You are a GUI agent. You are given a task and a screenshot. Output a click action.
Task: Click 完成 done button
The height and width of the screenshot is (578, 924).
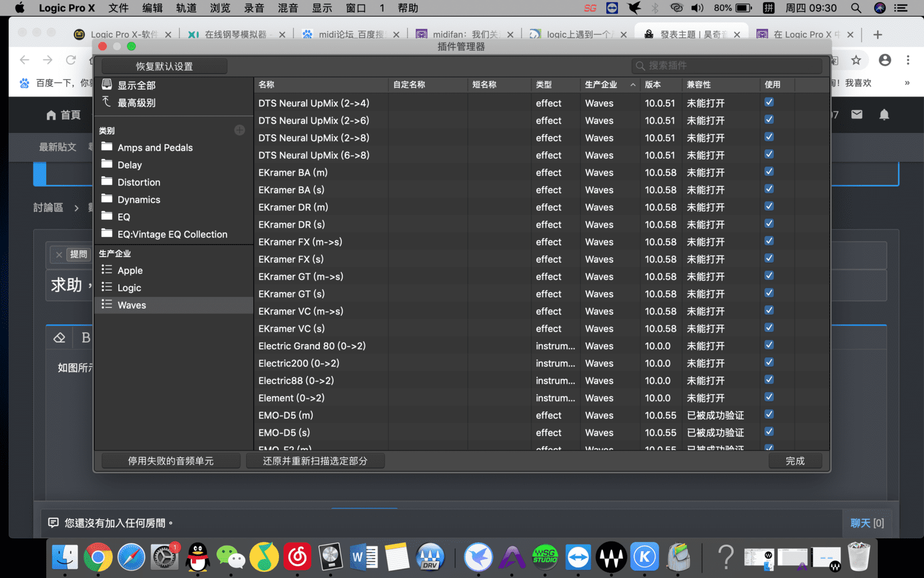[795, 461]
